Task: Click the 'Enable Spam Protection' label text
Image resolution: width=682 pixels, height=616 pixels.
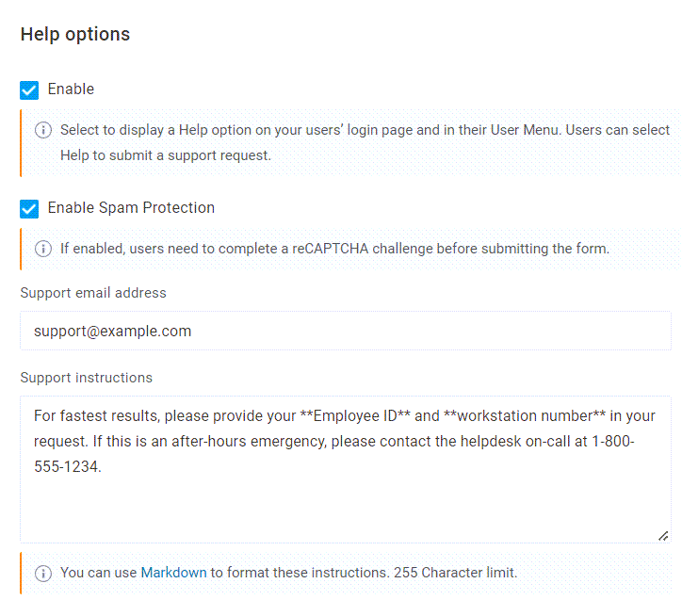Action: click(x=131, y=208)
